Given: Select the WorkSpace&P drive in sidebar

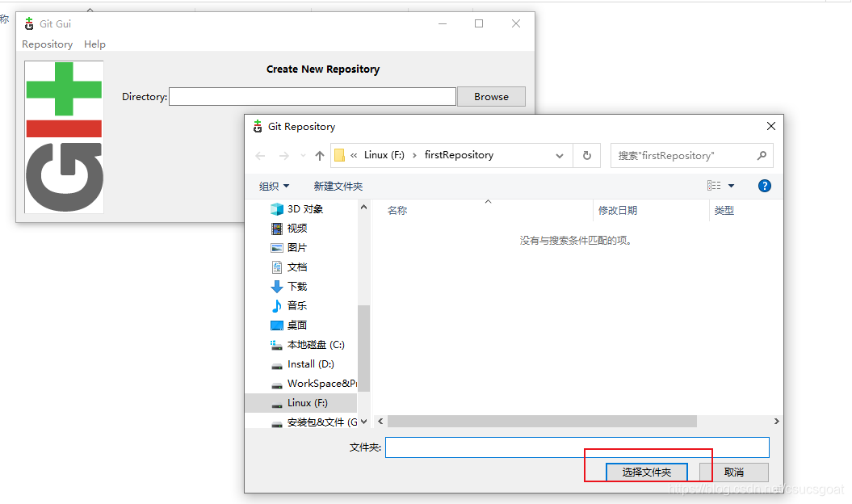Looking at the screenshot, I should click(x=321, y=384).
